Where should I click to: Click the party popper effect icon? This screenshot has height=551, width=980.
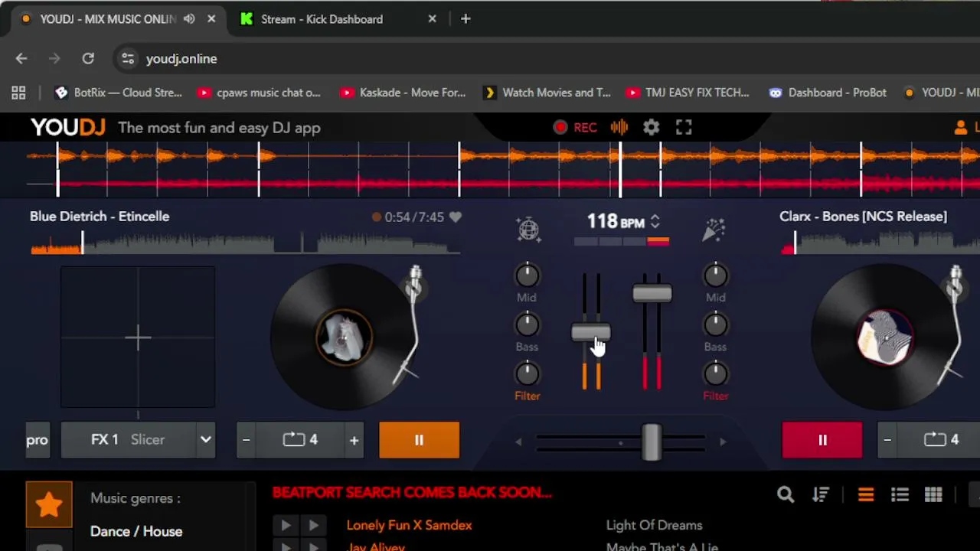(714, 229)
